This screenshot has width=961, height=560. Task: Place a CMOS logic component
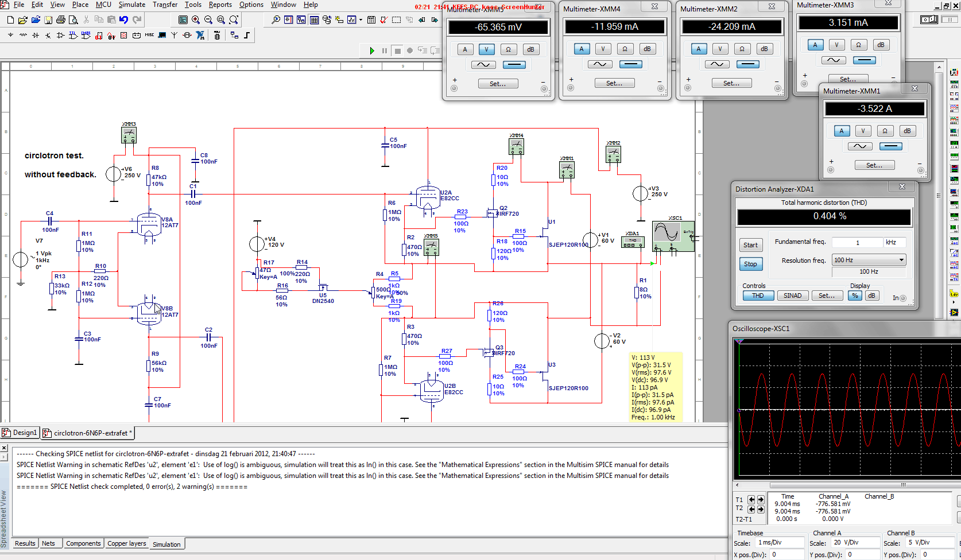86,35
